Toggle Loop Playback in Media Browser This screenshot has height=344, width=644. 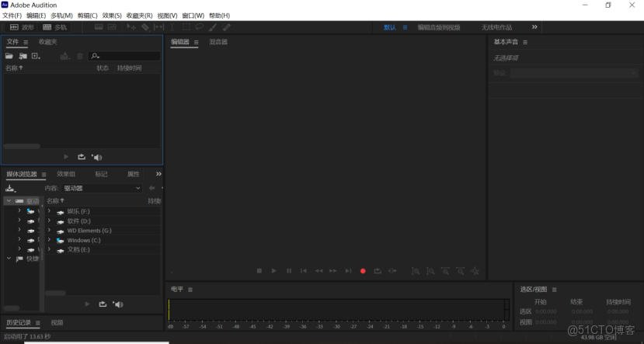tap(103, 304)
